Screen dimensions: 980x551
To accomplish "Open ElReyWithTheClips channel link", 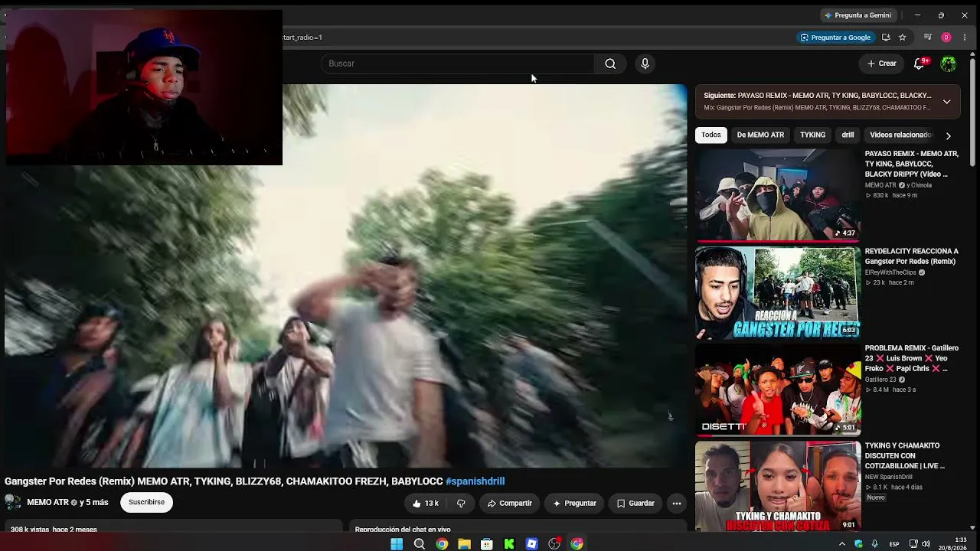I will click(x=890, y=272).
